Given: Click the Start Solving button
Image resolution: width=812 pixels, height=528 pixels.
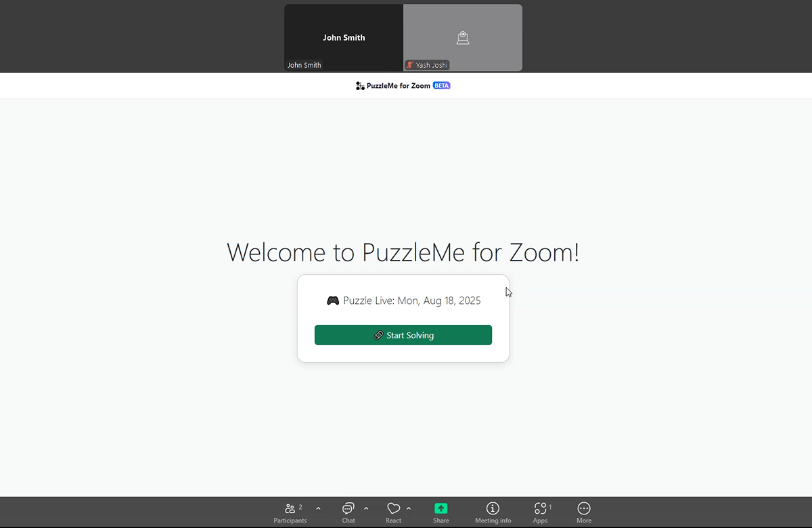Looking at the screenshot, I should tap(403, 335).
